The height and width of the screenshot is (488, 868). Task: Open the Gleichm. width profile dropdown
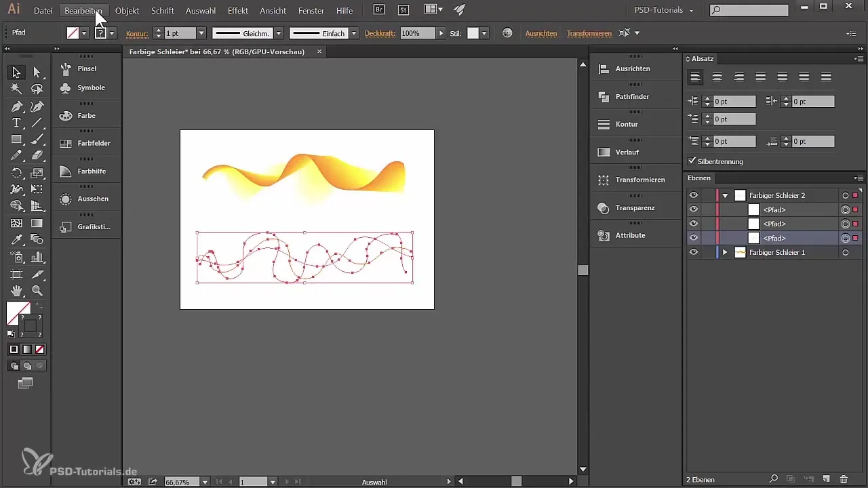279,33
